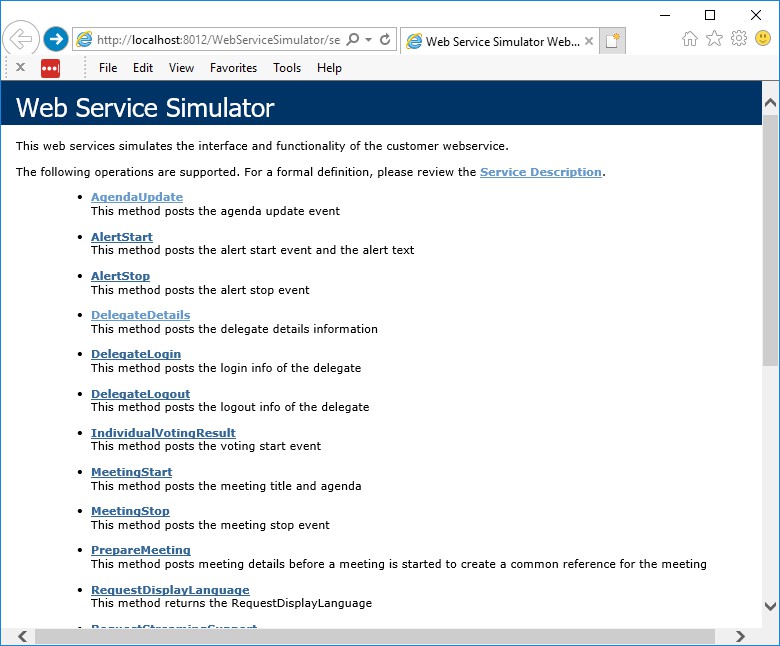Image resolution: width=780 pixels, height=646 pixels.
Task: Minimize the browser window
Action: [665, 15]
